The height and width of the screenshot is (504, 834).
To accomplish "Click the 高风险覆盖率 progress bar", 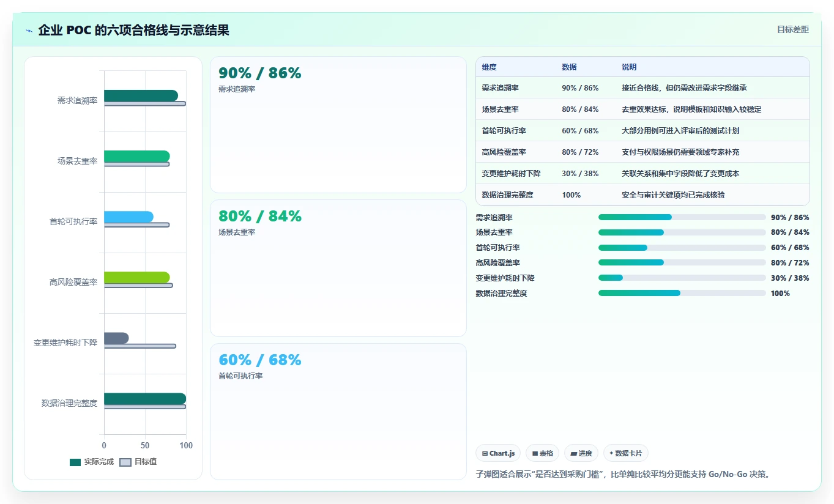I will [682, 262].
